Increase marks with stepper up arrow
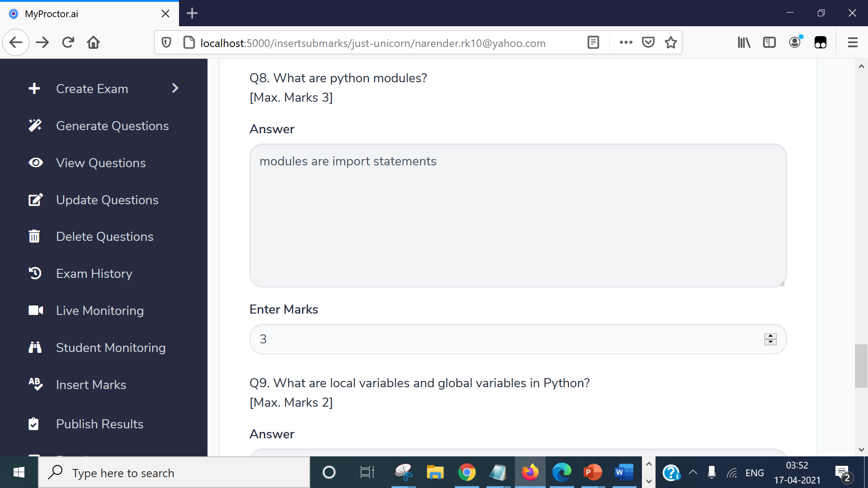Screen dimensions: 868x488 [770, 336]
